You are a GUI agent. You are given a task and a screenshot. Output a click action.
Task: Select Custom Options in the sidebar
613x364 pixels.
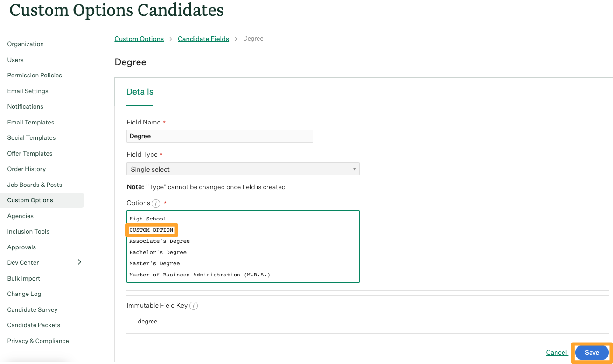pyautogui.click(x=30, y=200)
